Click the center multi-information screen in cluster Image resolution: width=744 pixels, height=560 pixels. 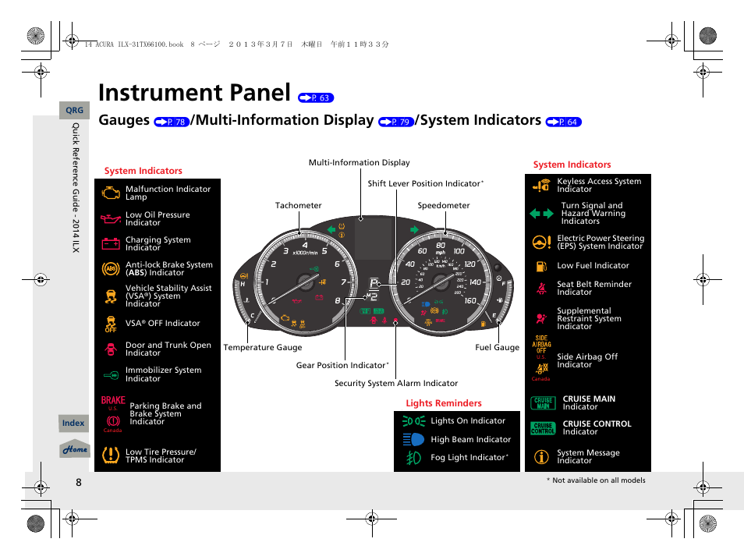[374, 239]
